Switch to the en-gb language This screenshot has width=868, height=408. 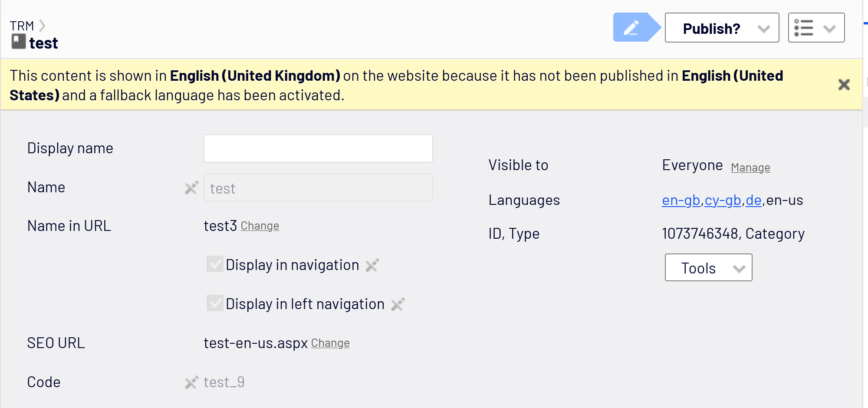coord(681,200)
